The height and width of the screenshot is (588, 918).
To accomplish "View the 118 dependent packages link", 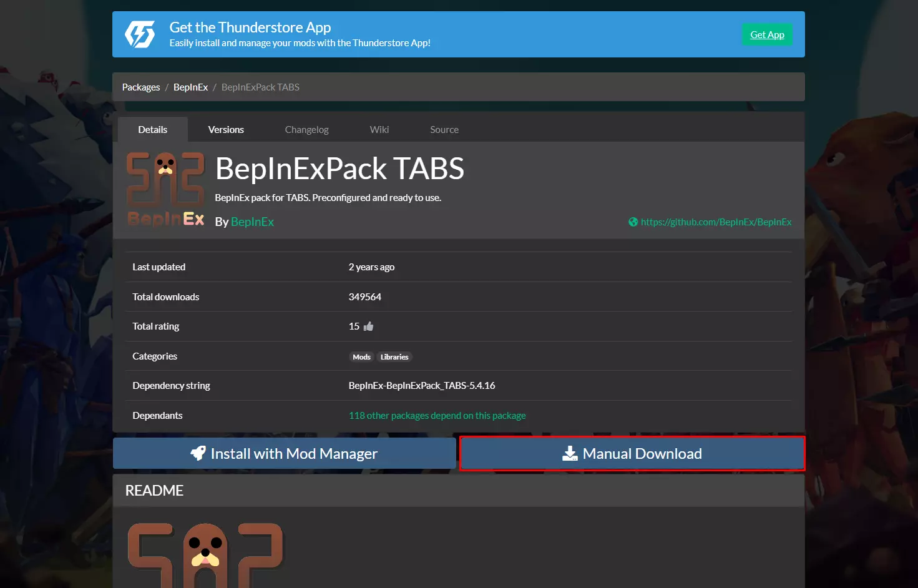I will [x=437, y=416].
